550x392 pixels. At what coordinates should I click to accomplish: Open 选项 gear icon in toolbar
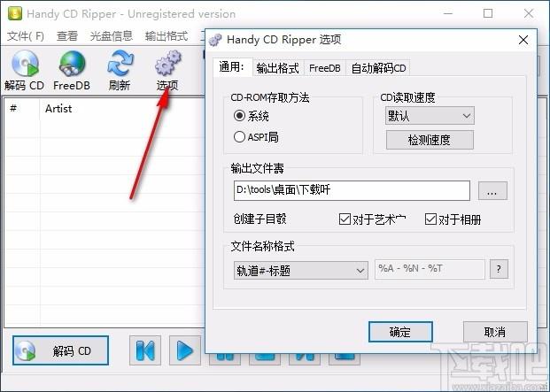pos(167,70)
